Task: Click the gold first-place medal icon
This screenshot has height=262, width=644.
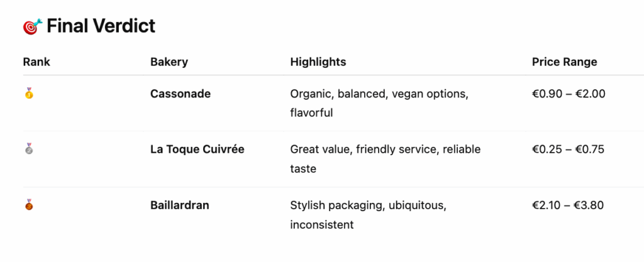Action: [29, 93]
